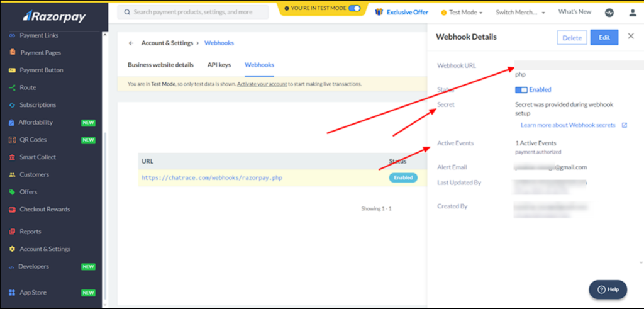The width and height of the screenshot is (644, 309).
Task: Open the Smart Collect sidebar icon
Action: [13, 157]
